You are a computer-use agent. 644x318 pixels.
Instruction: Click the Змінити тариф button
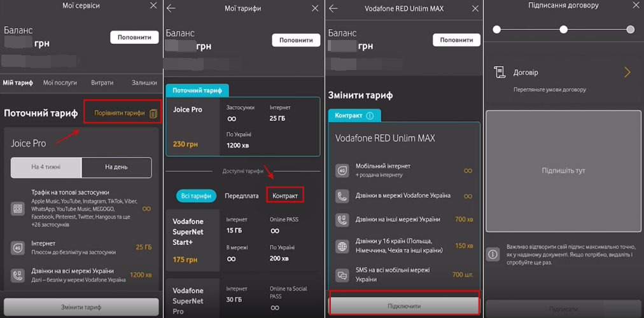coord(81,307)
